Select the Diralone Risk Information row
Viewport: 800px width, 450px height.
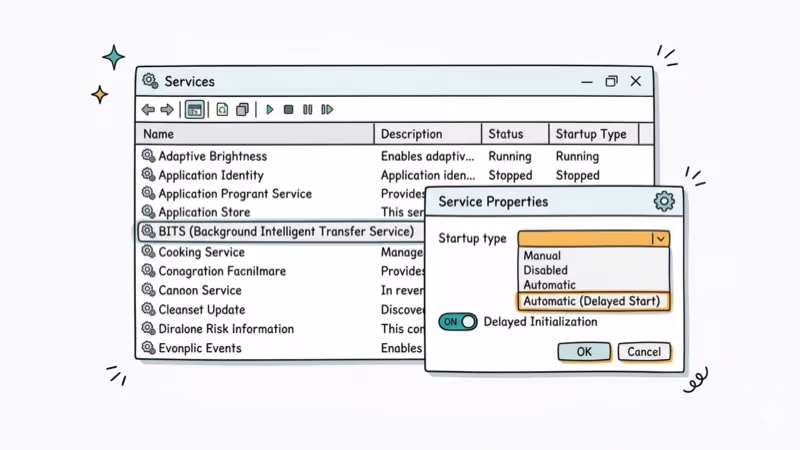click(281, 329)
